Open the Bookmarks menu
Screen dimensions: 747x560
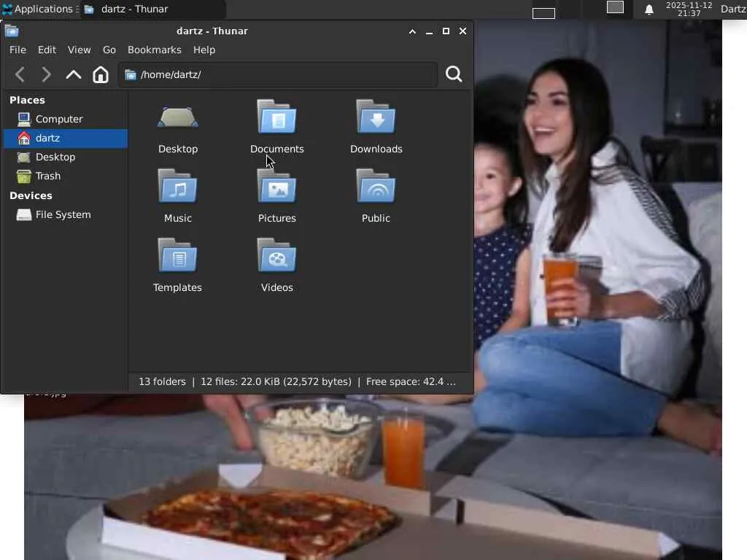(x=154, y=50)
